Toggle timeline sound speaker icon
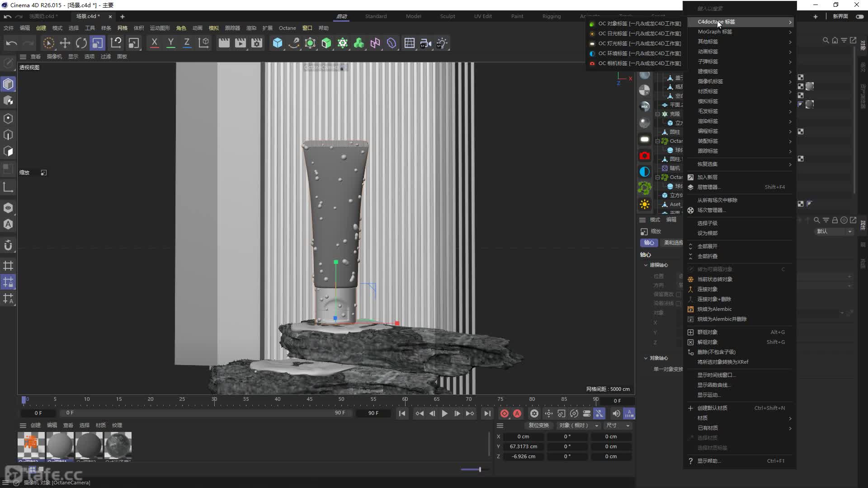This screenshot has width=868, height=488. pos(616,413)
